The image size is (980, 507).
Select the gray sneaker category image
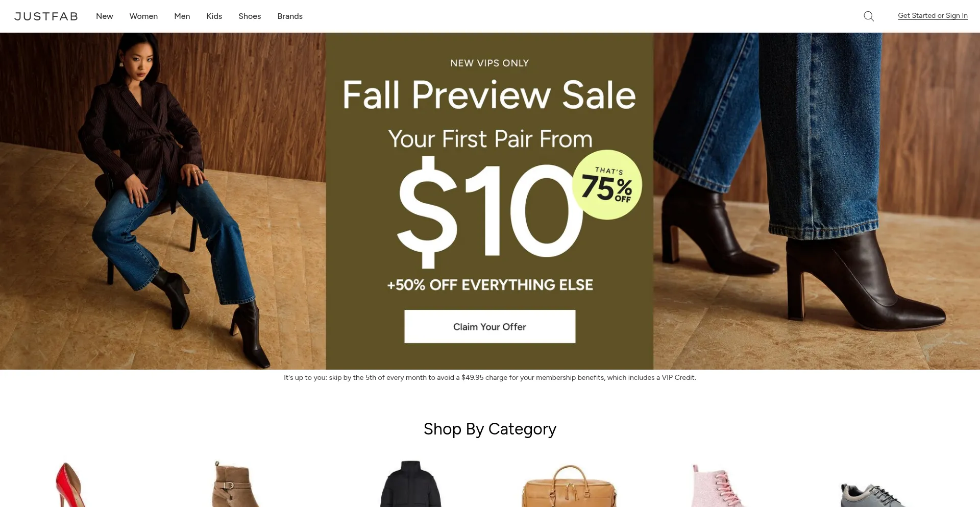click(874, 495)
